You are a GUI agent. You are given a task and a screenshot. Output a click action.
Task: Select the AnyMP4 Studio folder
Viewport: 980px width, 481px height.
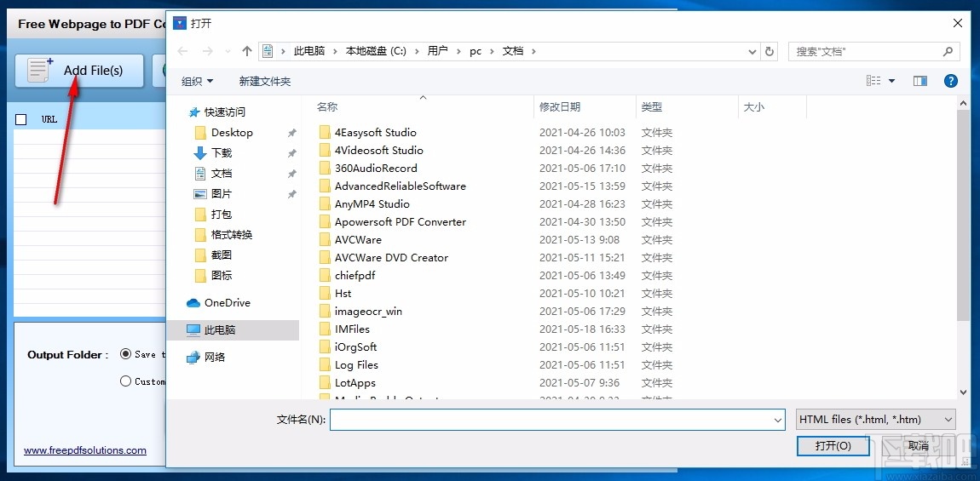(372, 204)
